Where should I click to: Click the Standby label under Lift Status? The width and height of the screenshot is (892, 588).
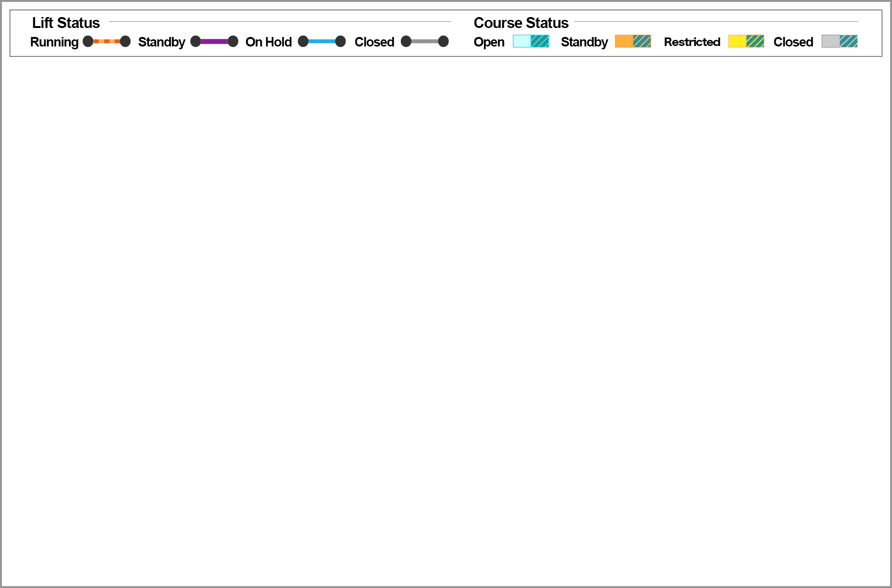[161, 42]
